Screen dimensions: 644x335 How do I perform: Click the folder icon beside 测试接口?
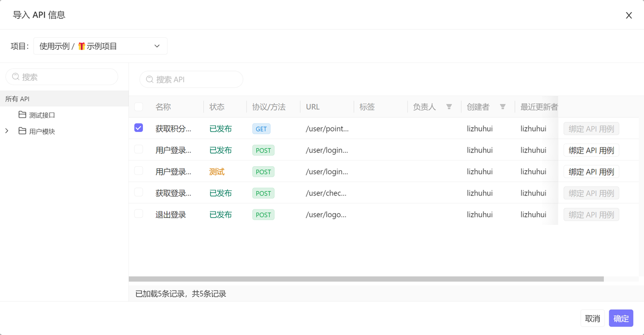22,115
